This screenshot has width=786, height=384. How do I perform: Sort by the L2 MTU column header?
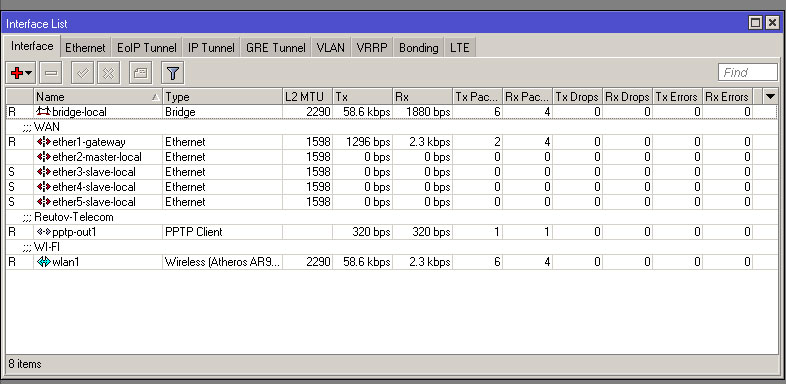(308, 96)
